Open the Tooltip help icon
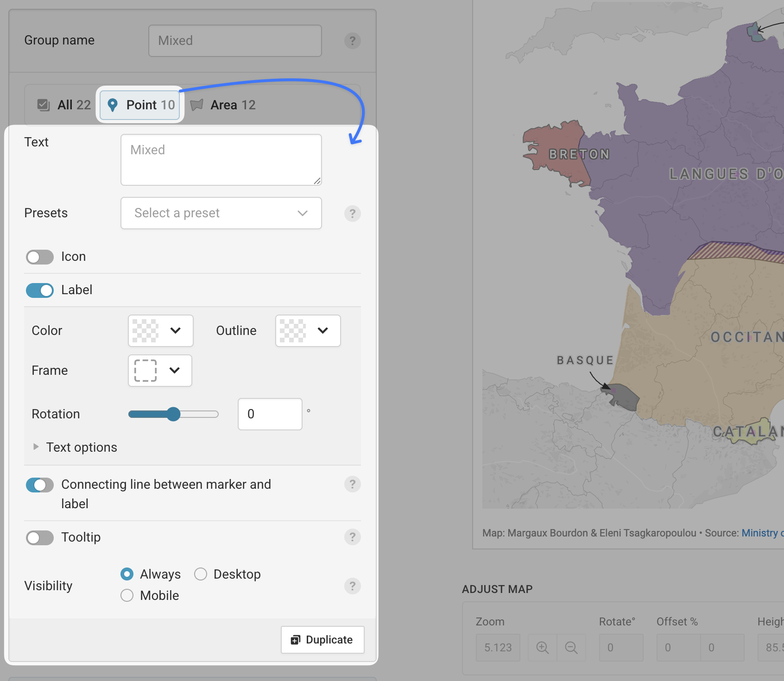Viewport: 784px width, 681px height. point(353,537)
